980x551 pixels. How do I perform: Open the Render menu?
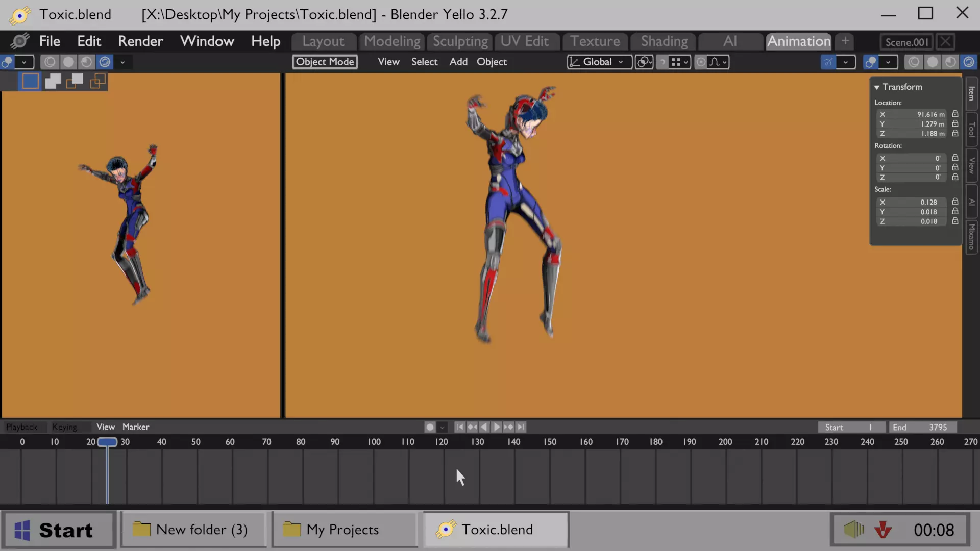(140, 41)
